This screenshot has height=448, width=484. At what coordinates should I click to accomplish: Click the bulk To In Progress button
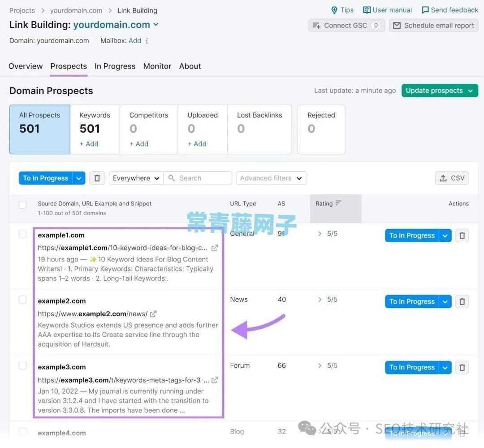[x=45, y=178]
